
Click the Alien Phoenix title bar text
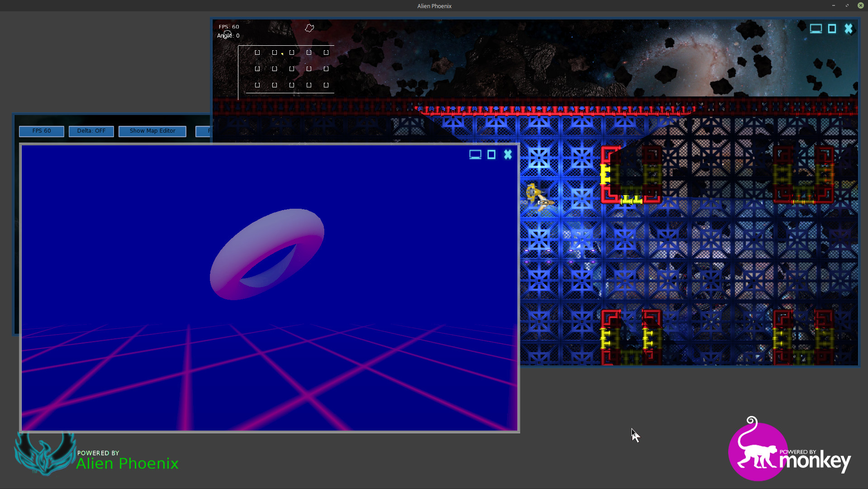434,6
